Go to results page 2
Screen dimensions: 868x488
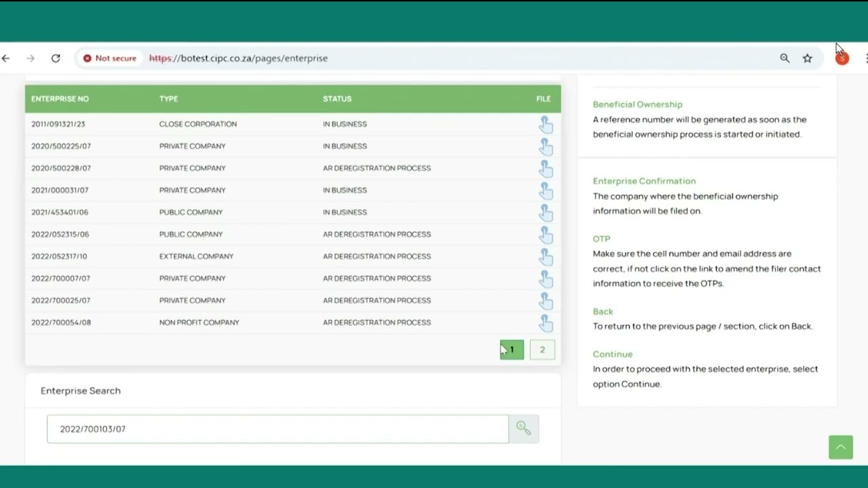[x=542, y=350]
